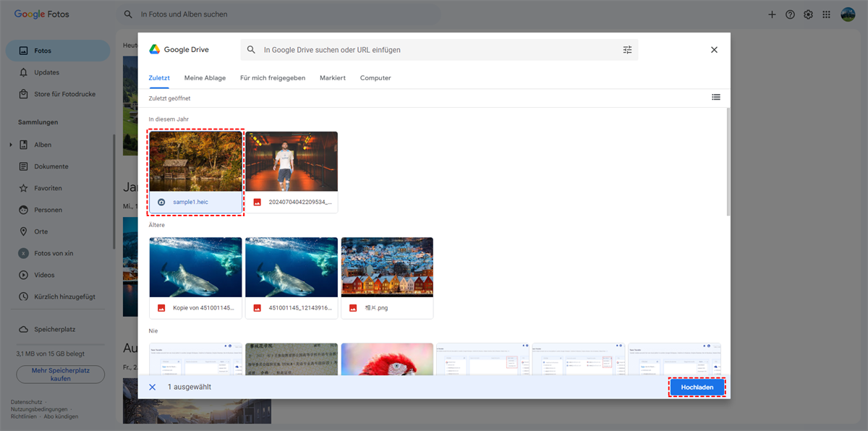Click the dialog's vertical scrollbar

(728, 161)
